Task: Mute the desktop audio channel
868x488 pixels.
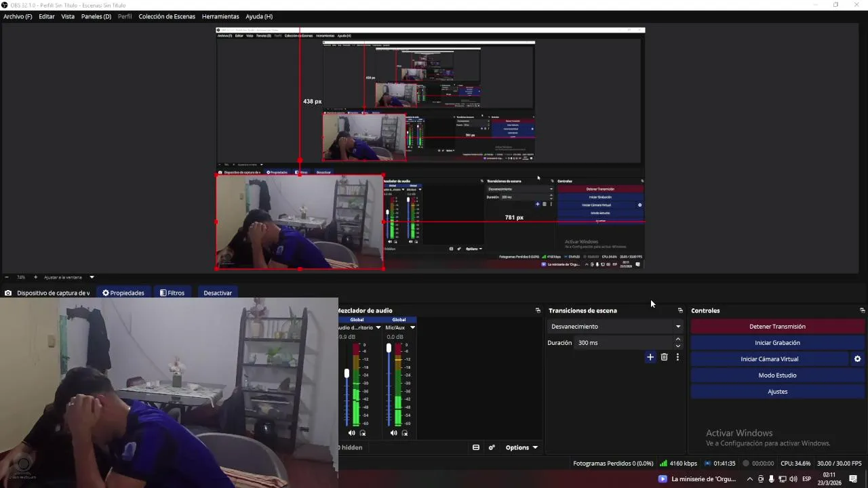Action: click(x=351, y=432)
